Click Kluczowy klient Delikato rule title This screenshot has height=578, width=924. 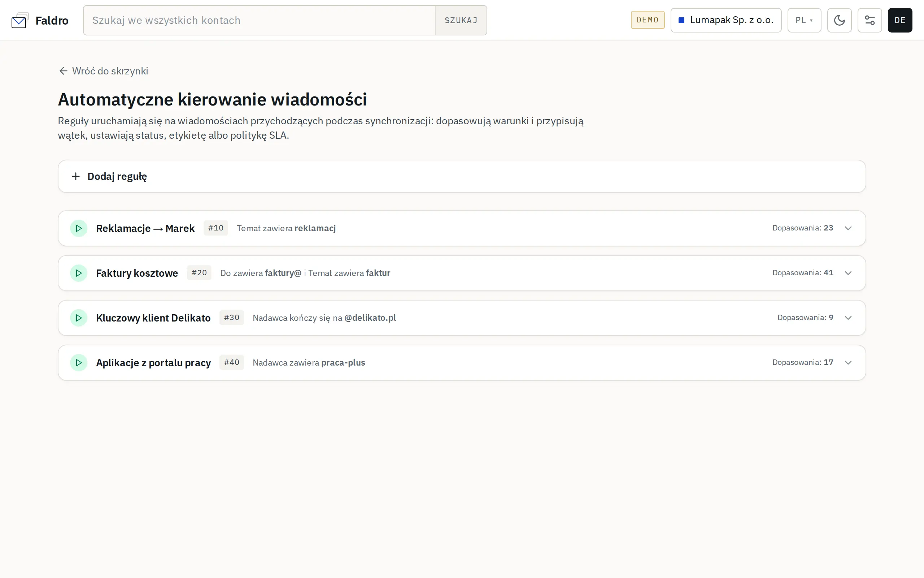point(153,318)
